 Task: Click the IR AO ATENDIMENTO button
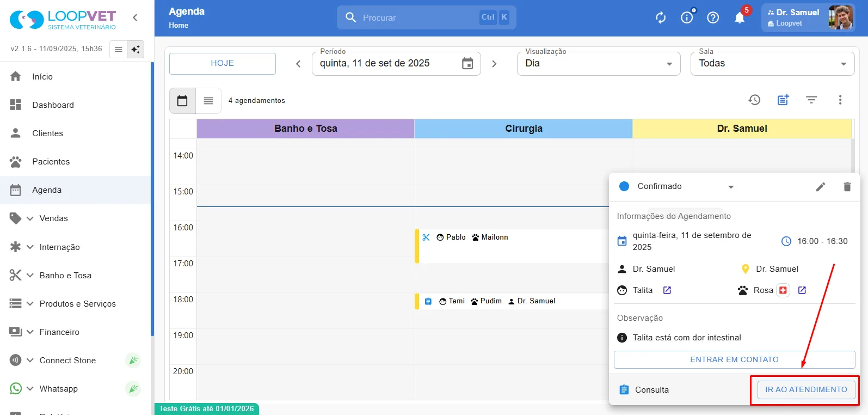806,390
